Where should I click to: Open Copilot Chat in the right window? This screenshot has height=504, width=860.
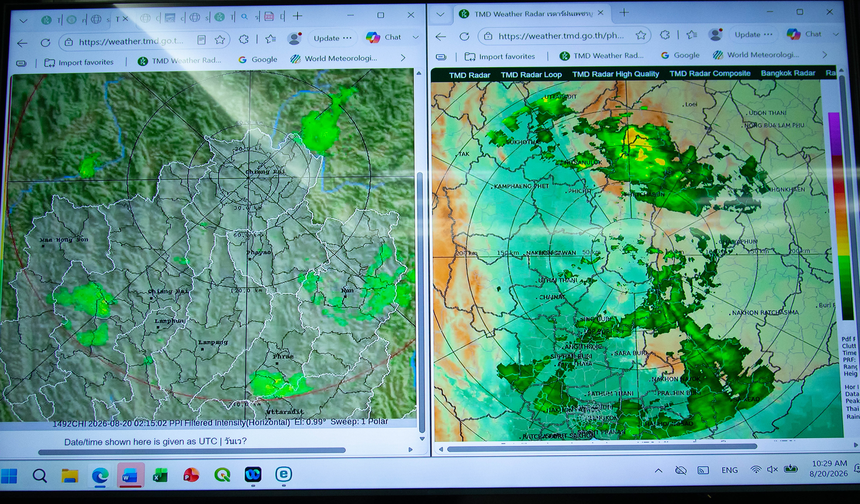[x=804, y=34]
